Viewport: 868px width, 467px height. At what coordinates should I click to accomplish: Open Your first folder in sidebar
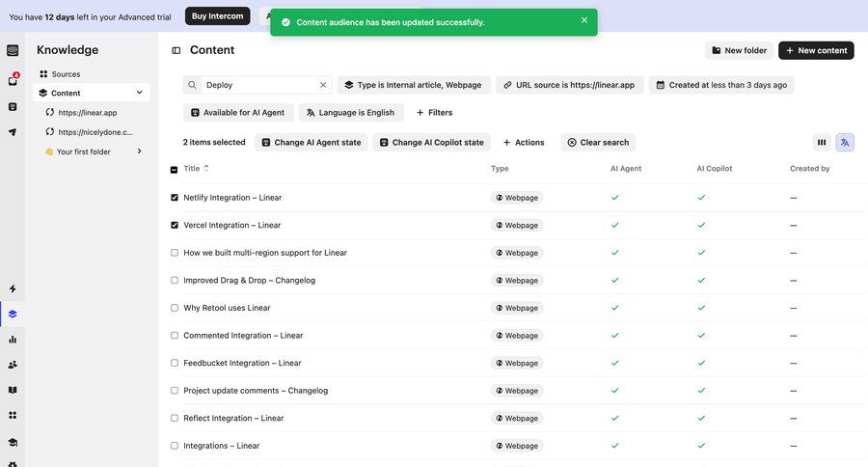point(83,151)
